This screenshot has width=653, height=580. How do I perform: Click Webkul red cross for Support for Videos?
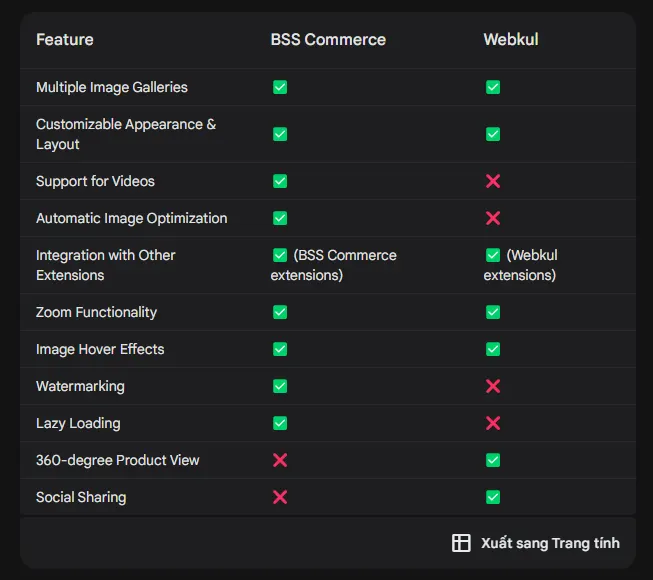point(493,181)
